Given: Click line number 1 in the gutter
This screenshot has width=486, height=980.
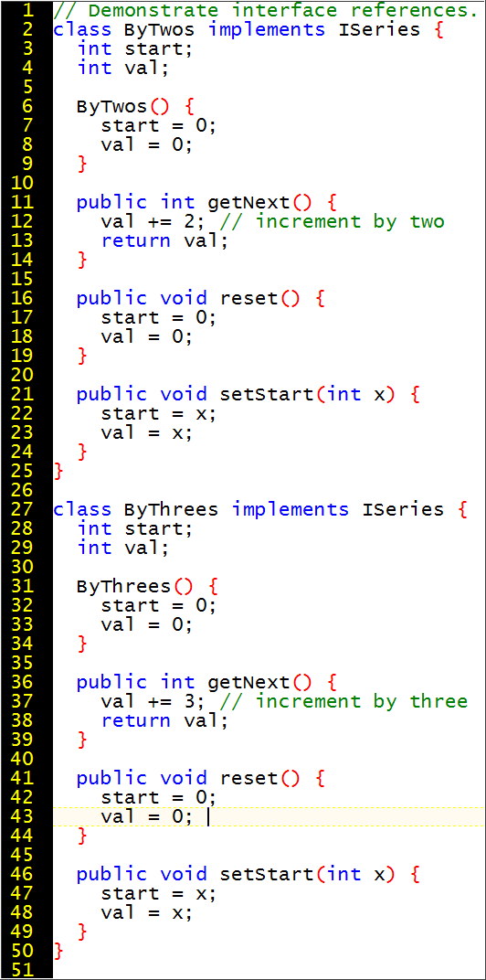Looking at the screenshot, I should pos(26,11).
